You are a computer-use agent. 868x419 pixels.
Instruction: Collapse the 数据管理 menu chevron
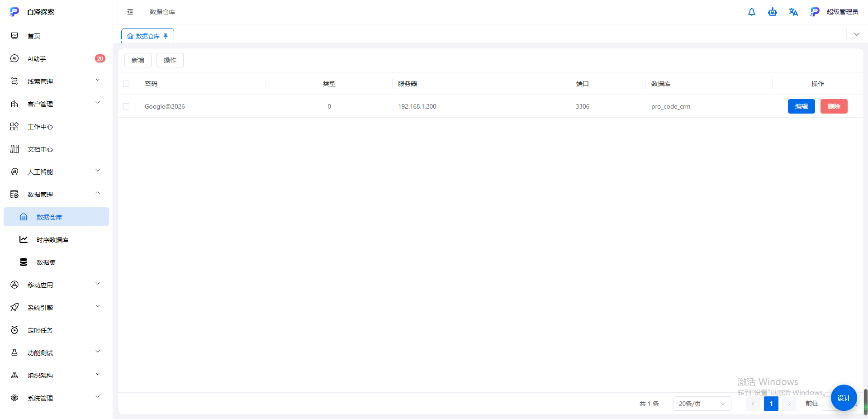pyautogui.click(x=98, y=193)
